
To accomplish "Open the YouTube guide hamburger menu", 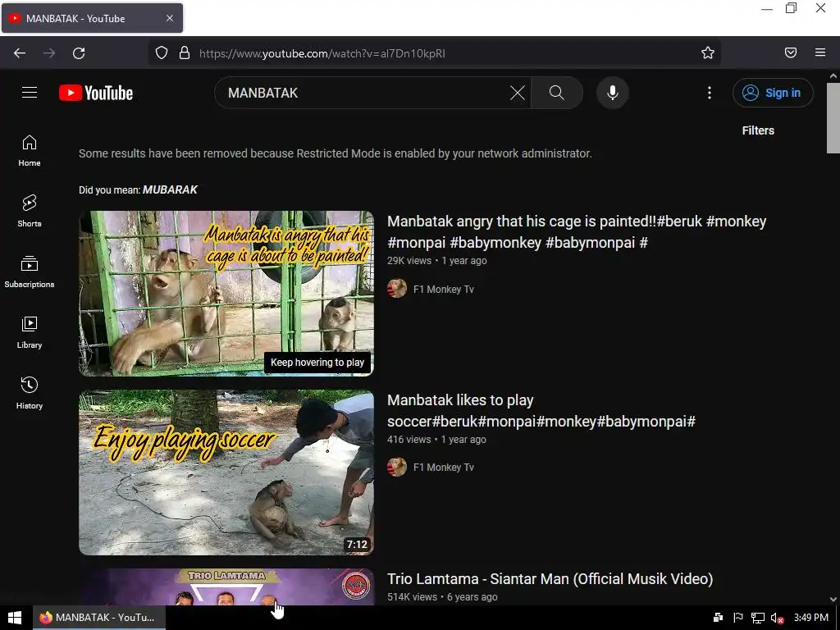I will (30, 93).
